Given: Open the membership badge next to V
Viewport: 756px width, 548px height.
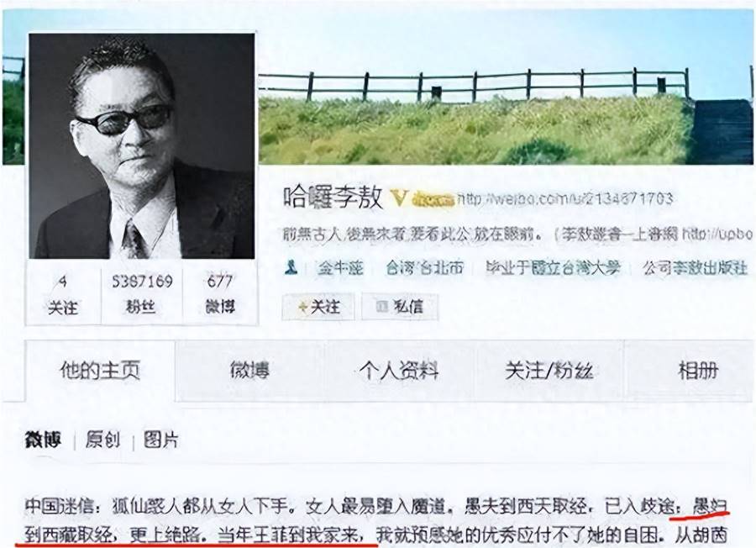Looking at the screenshot, I should click(433, 198).
